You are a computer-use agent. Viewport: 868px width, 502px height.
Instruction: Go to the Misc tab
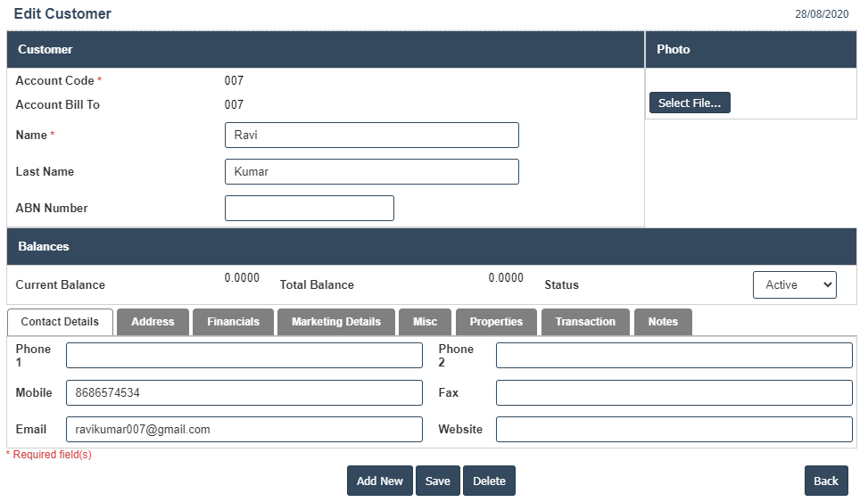[x=426, y=322]
